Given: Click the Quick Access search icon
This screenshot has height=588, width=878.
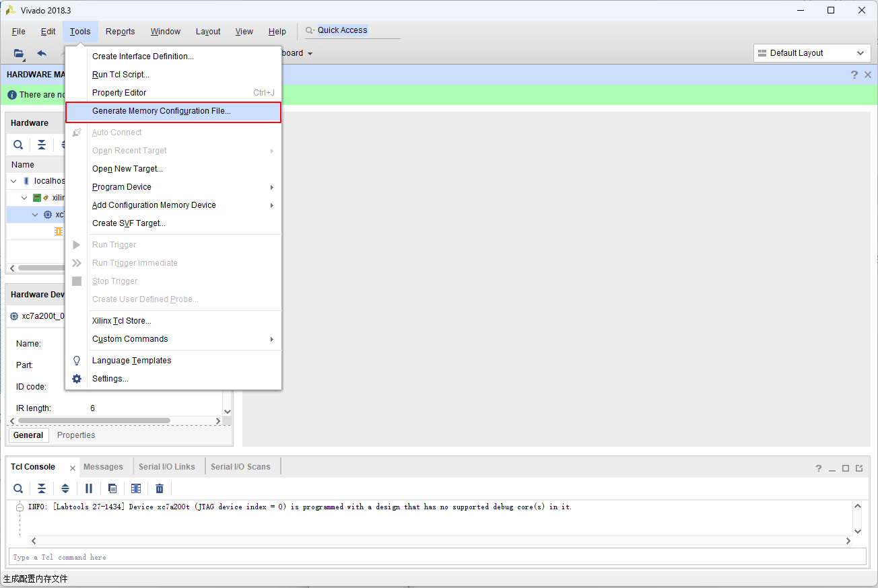Looking at the screenshot, I should [x=310, y=30].
